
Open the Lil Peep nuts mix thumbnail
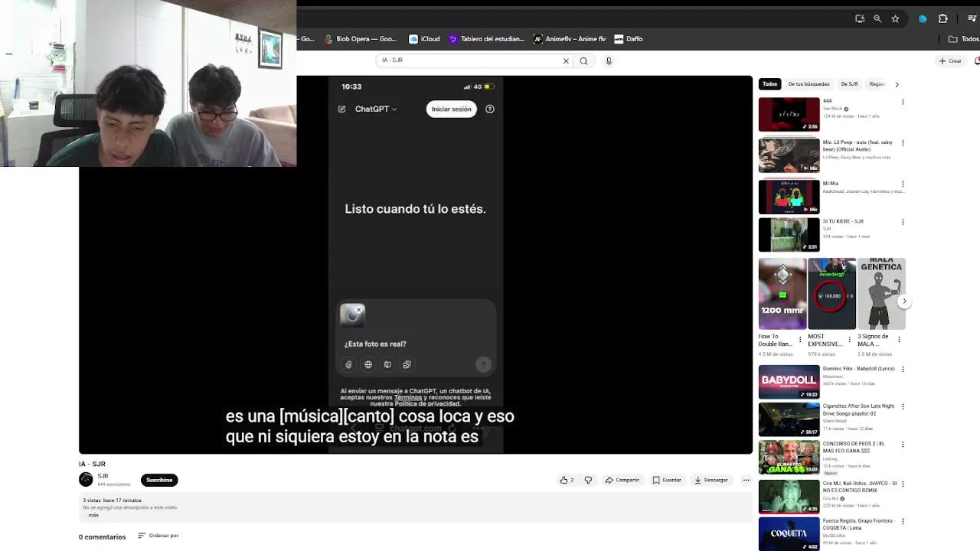click(789, 155)
